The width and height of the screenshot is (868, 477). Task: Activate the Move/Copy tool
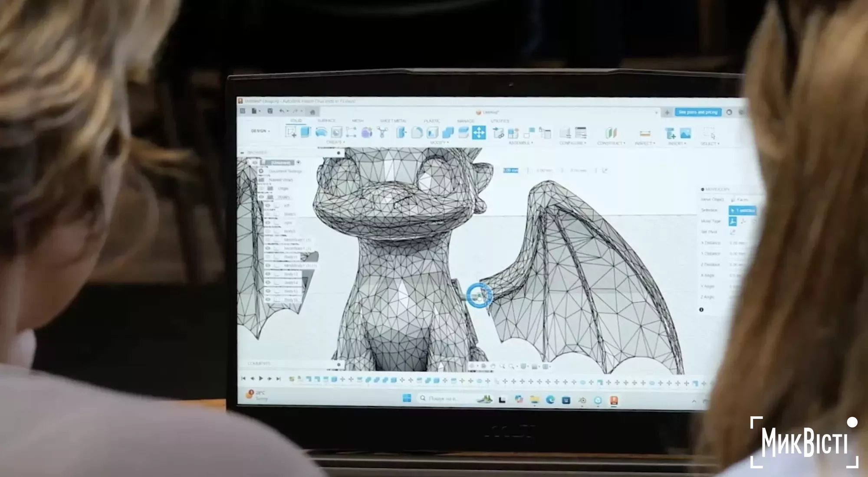pyautogui.click(x=479, y=132)
